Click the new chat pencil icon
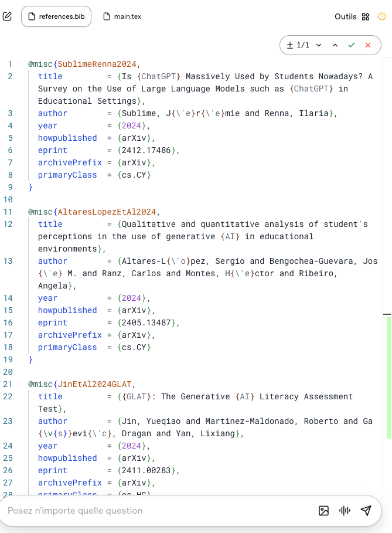 point(8,16)
